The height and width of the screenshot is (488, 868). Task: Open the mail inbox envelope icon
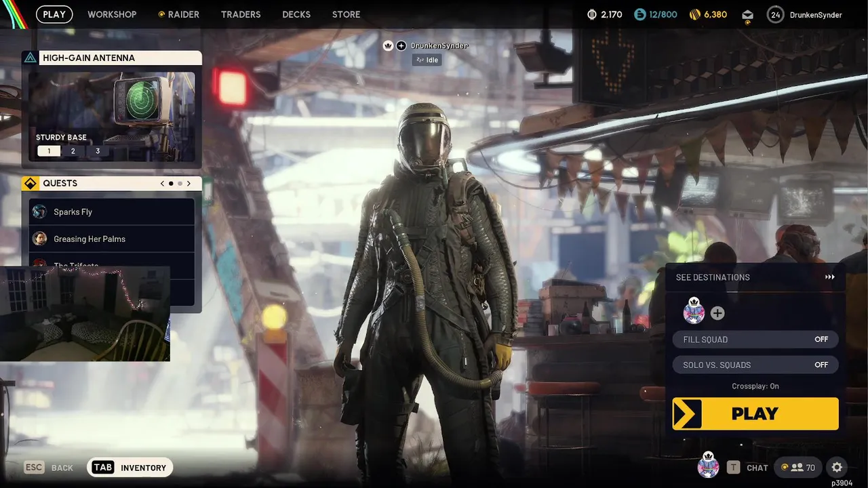click(747, 15)
